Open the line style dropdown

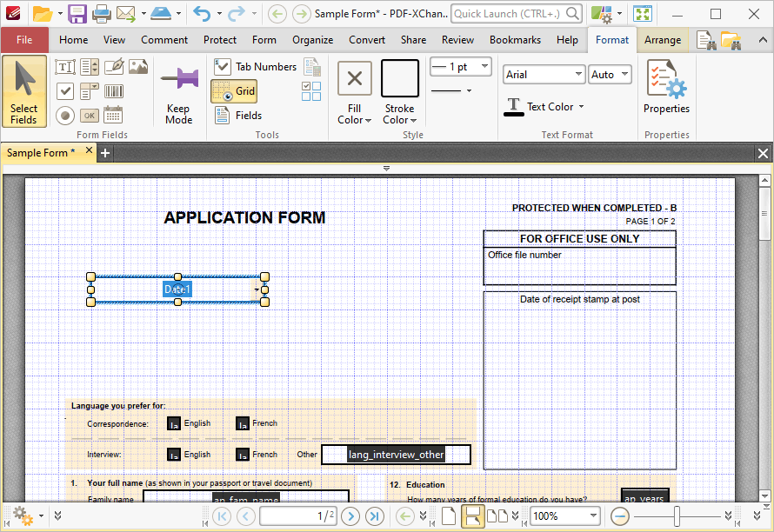coord(469,90)
